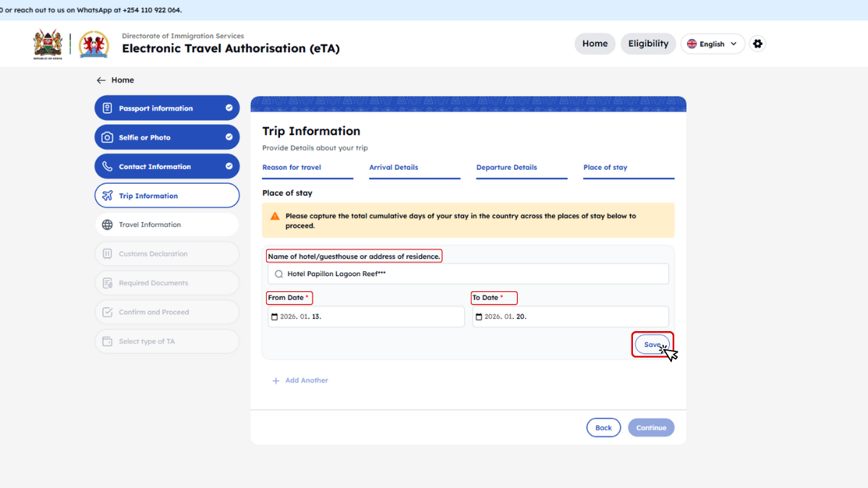Open the Arrival Details tab
Screen dimensions: 868x488
coord(393,167)
